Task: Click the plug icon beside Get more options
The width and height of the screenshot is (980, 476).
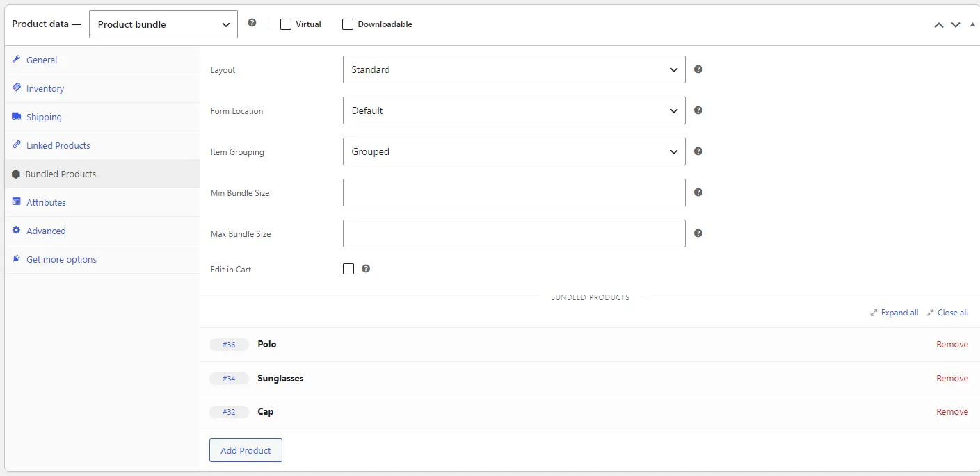Action: coord(17,259)
